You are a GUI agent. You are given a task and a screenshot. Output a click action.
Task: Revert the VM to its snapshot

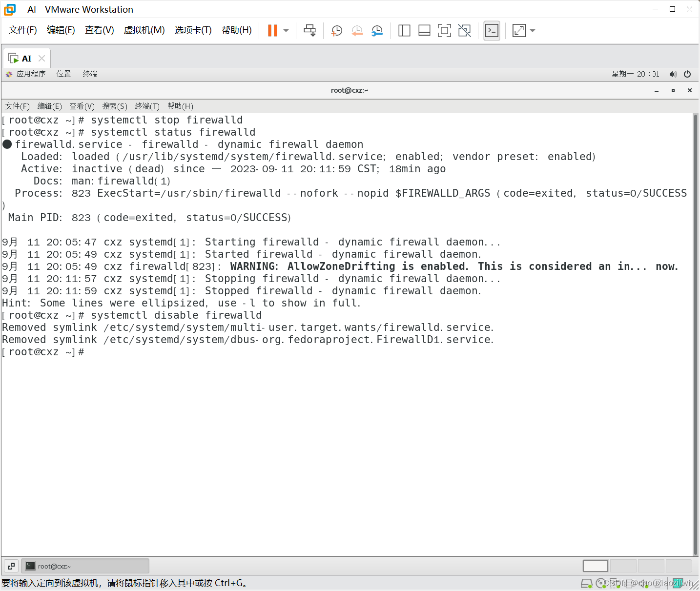tap(357, 30)
